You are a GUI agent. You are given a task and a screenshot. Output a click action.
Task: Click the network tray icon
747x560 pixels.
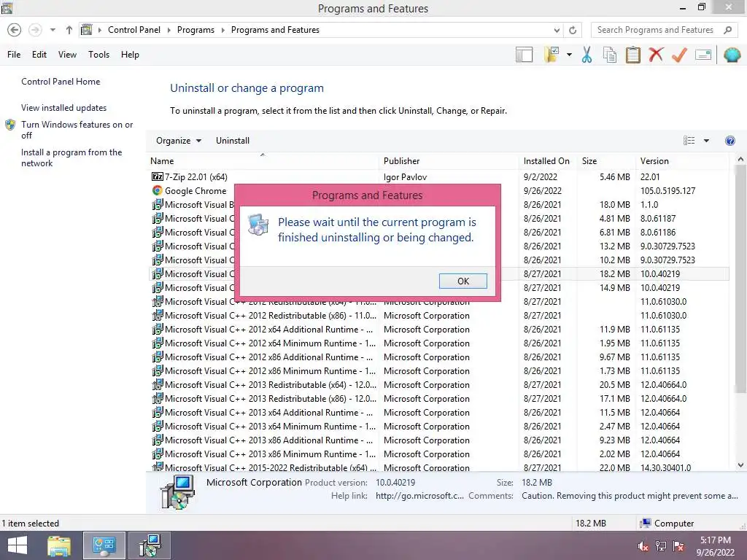pyautogui.click(x=661, y=546)
